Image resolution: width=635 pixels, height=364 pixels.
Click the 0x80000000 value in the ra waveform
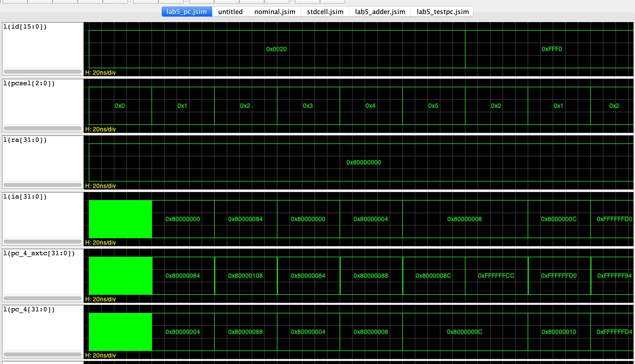tap(364, 162)
